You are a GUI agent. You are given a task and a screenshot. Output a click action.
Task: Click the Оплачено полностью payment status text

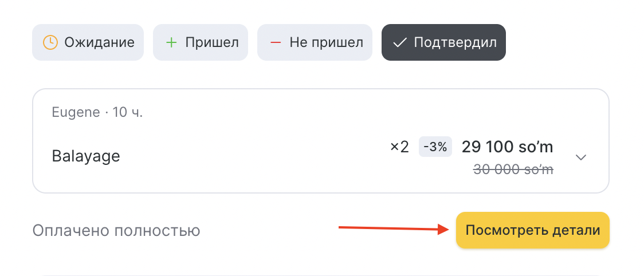tap(116, 231)
